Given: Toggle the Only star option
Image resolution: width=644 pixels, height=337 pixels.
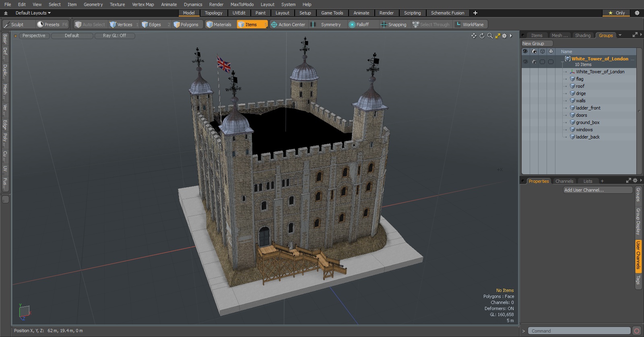Looking at the screenshot, I should [x=617, y=13].
